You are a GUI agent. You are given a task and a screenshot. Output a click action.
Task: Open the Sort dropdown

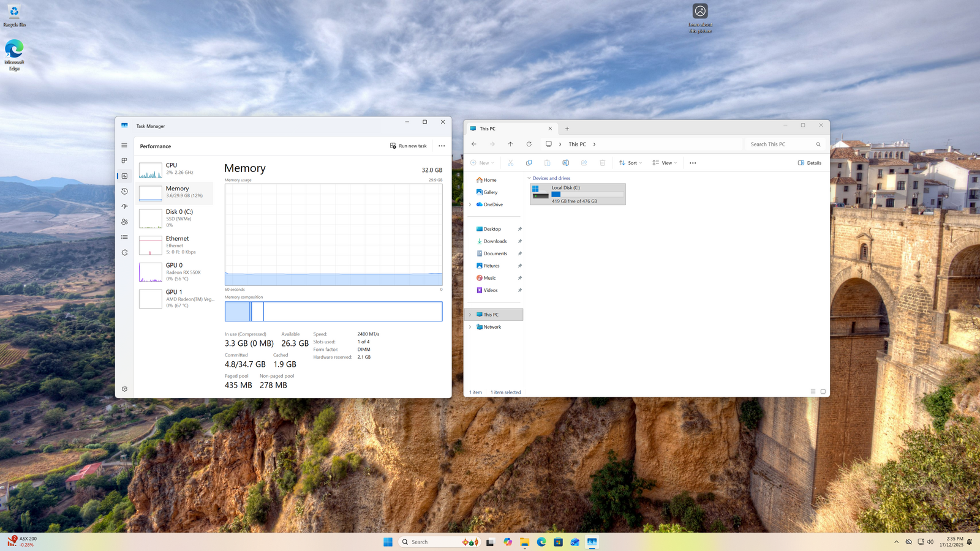pyautogui.click(x=630, y=163)
